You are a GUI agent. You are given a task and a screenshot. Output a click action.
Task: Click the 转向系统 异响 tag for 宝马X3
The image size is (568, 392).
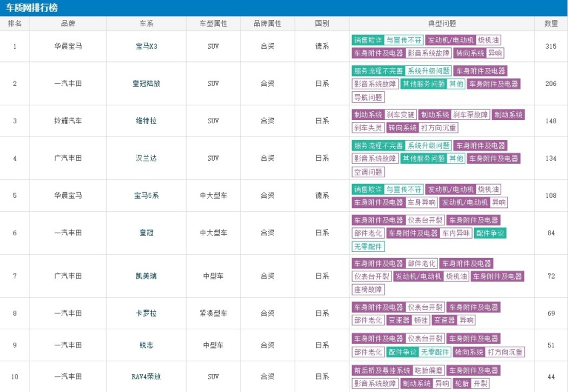click(479, 53)
